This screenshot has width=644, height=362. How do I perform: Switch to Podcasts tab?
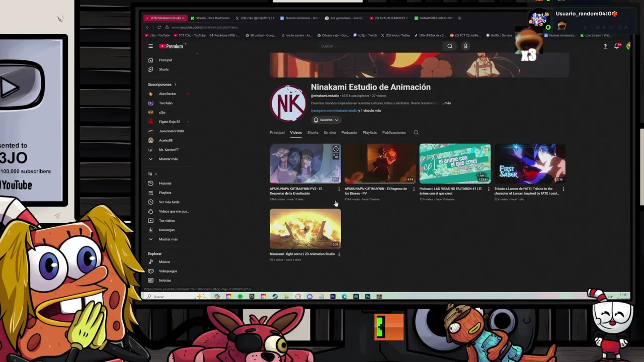click(349, 133)
